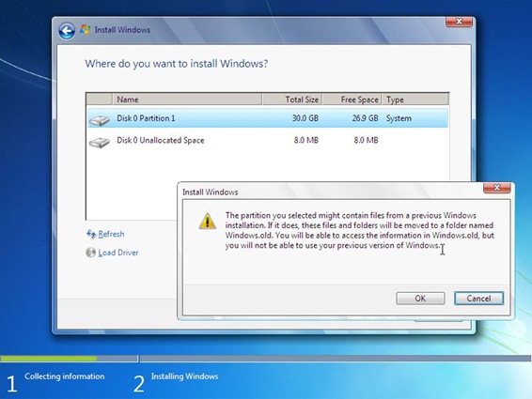Sort by the Name column header
Image resolution: width=532 pixels, height=399 pixels.
(187, 100)
